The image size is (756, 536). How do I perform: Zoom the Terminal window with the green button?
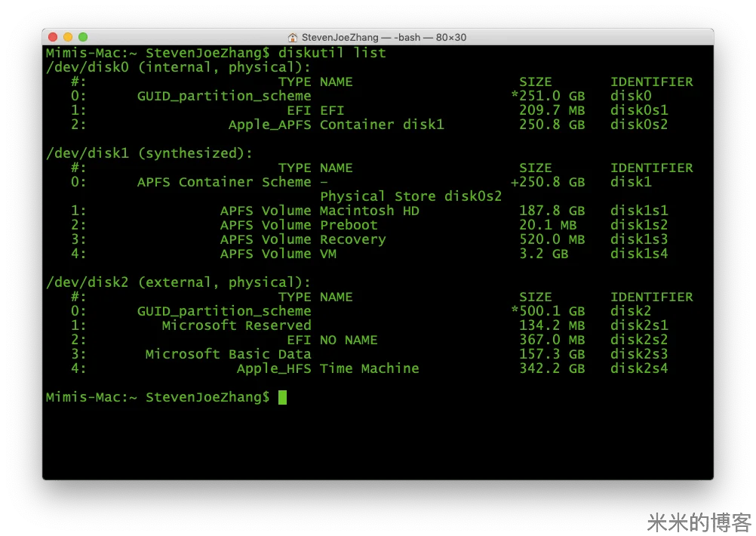[x=83, y=37]
